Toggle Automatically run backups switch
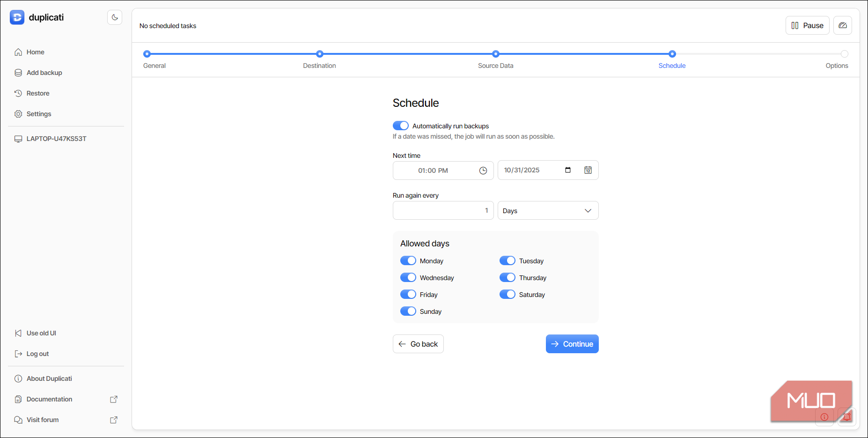Screen dimensions: 868x438 (401, 126)
